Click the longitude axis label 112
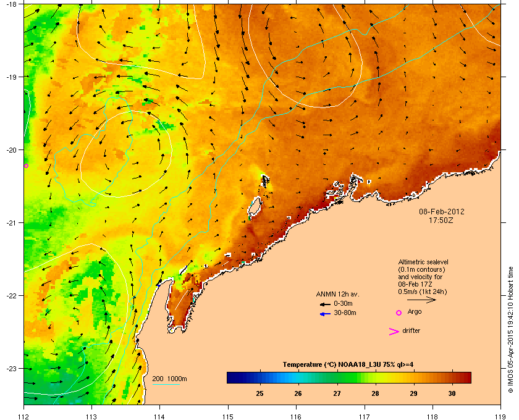 24,417
